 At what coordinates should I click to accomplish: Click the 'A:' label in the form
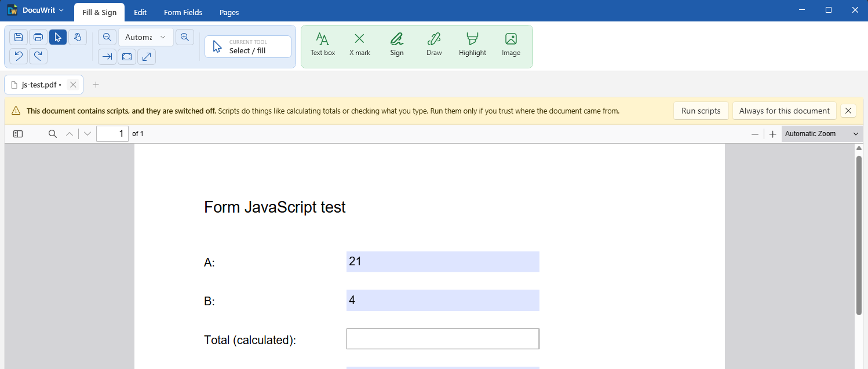pos(209,263)
